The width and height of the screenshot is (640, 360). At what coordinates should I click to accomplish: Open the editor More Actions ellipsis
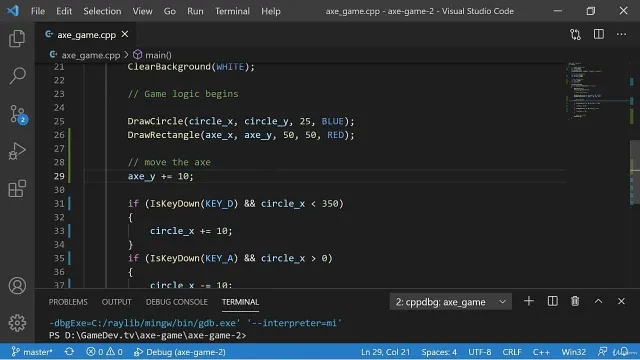[x=621, y=34]
